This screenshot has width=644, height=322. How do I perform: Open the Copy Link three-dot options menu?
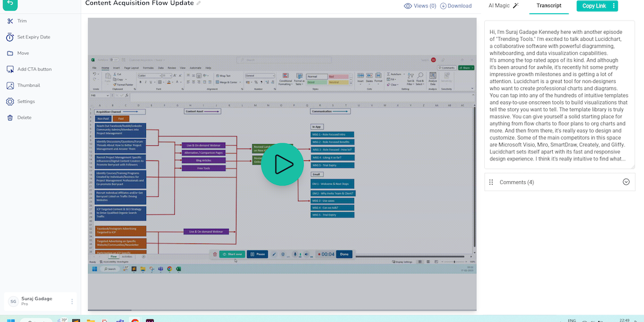point(614,6)
